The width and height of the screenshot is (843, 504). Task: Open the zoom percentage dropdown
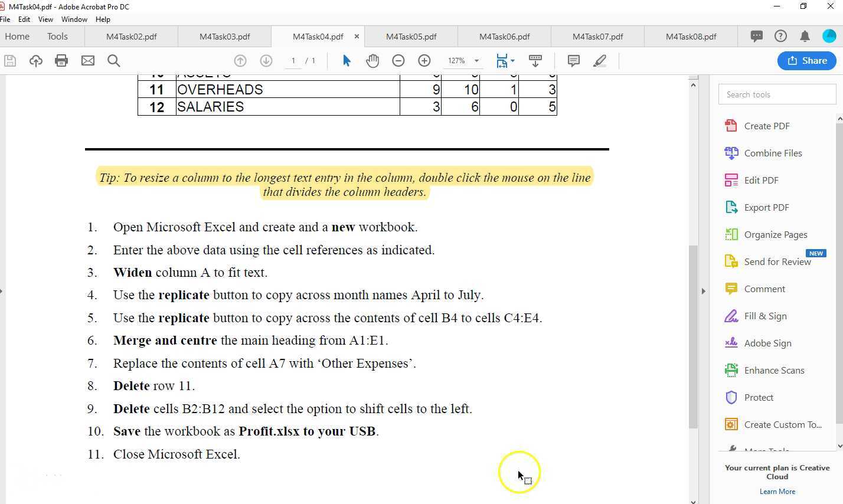tap(476, 60)
